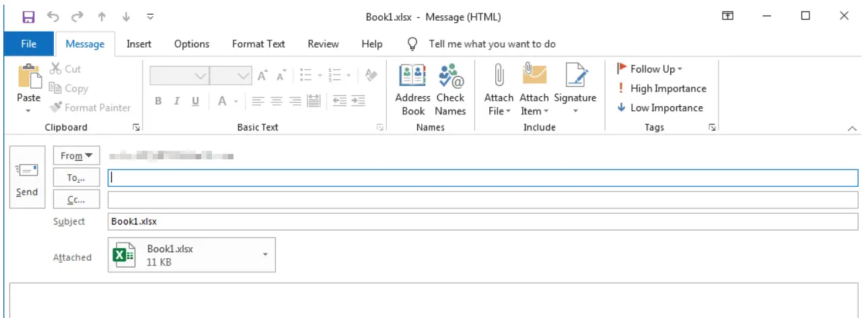868x318 pixels.
Task: Mark the message as Low Importance
Action: pos(659,108)
